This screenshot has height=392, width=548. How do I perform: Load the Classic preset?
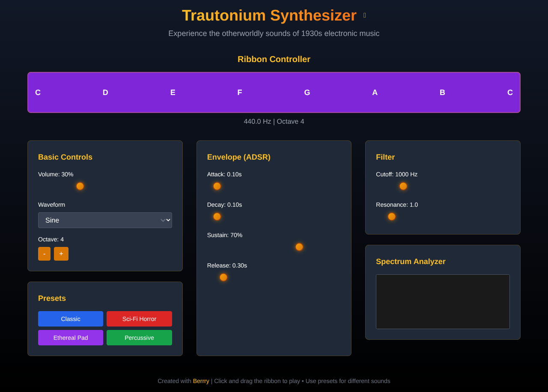coord(70,318)
